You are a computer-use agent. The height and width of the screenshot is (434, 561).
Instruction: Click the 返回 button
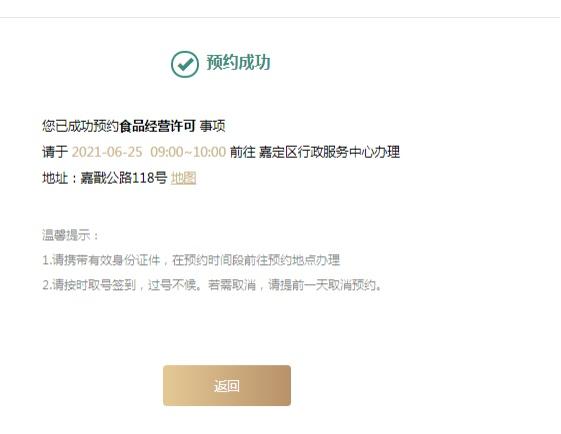[227, 385]
